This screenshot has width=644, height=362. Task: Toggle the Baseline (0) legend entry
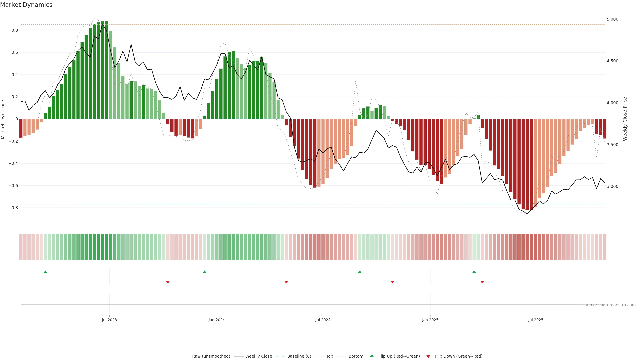(x=299, y=356)
